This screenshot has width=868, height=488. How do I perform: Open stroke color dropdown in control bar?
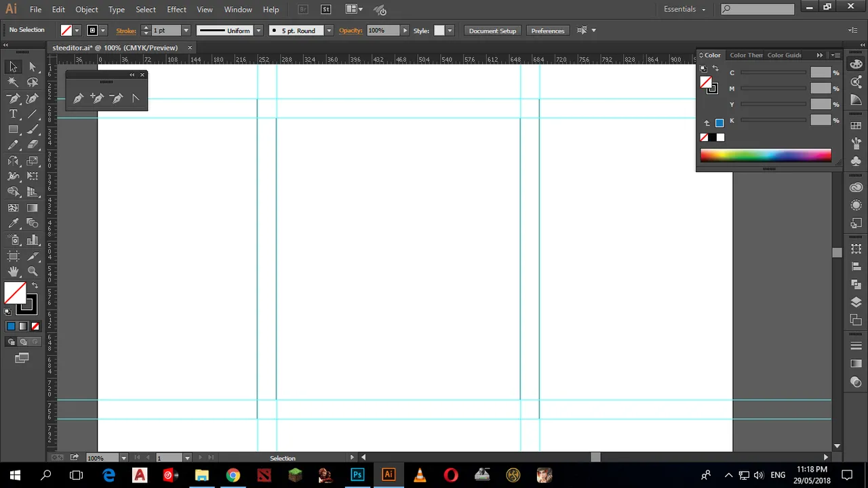(103, 30)
